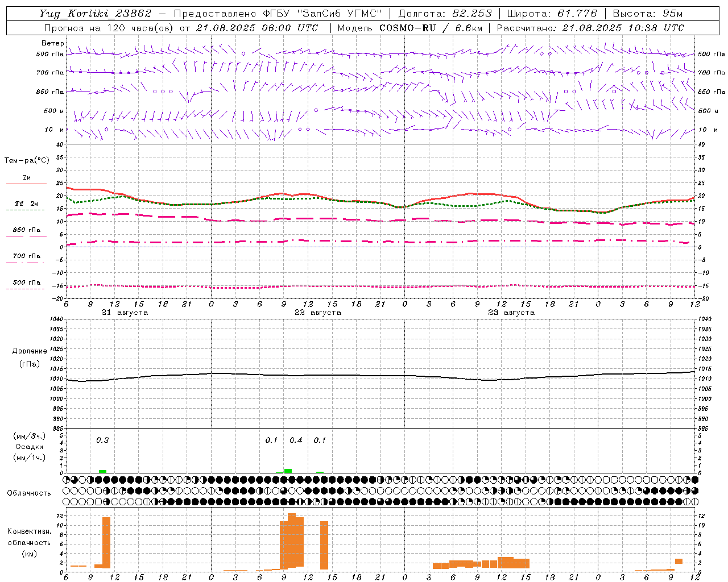Image resolution: width=728 pixels, height=582 pixels.
Task: Click the Высота: 95м header field
Action: pyautogui.click(x=648, y=14)
